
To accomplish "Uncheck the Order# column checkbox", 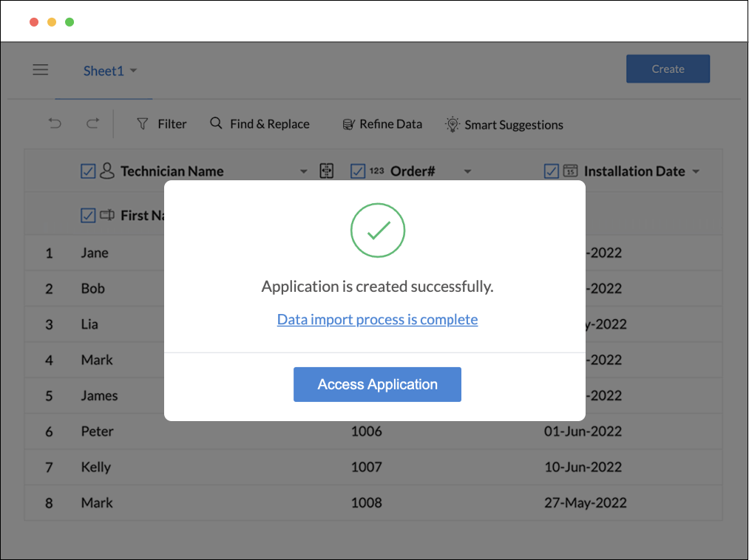I will 358,171.
